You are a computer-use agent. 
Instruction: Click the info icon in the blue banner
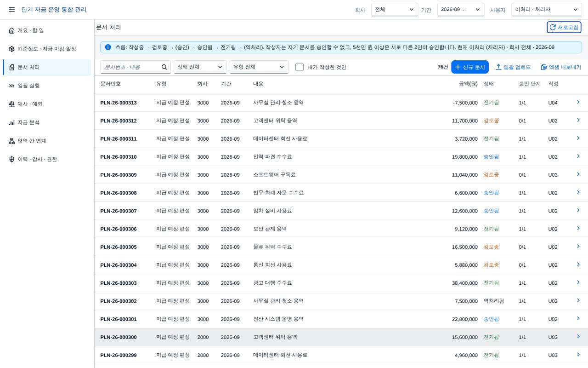[108, 47]
